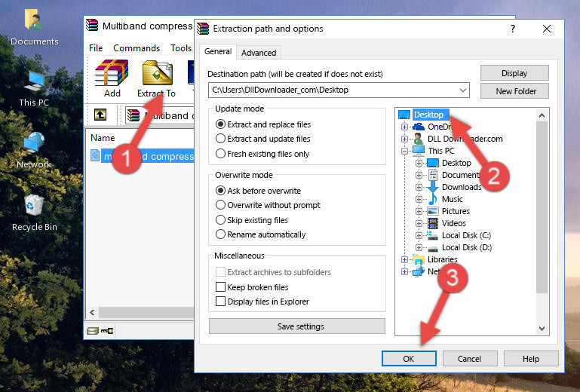Screen dimensions: 580x392
Task: Click the Cancel button
Action: 470,359
